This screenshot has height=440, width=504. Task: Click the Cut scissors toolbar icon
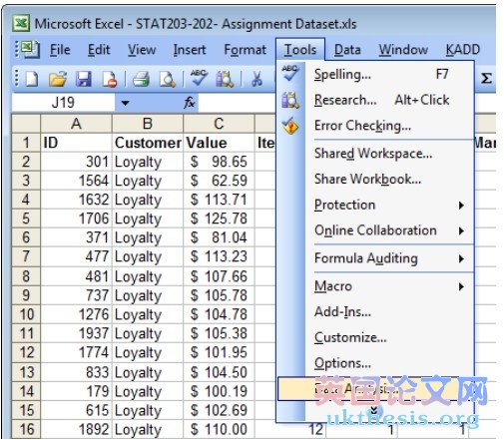tap(256, 80)
